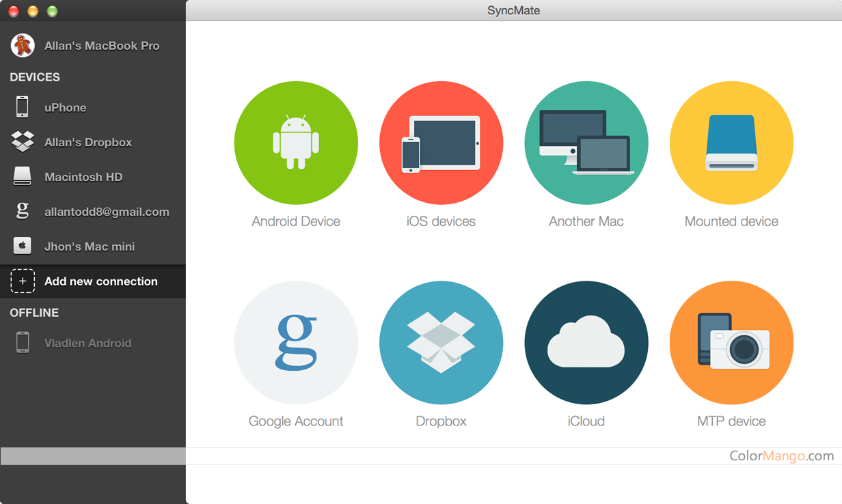Minimize the SyncMate window

coord(32,11)
